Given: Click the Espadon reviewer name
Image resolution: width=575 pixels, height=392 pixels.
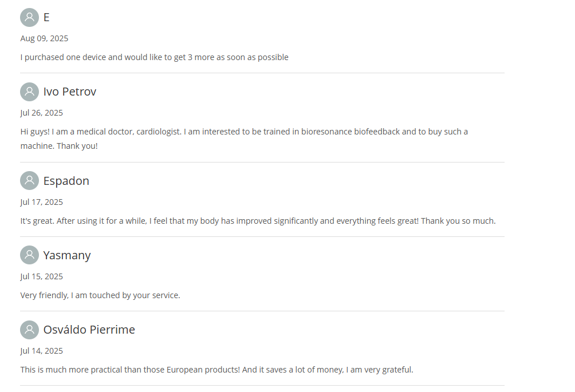Looking at the screenshot, I should [x=66, y=181].
